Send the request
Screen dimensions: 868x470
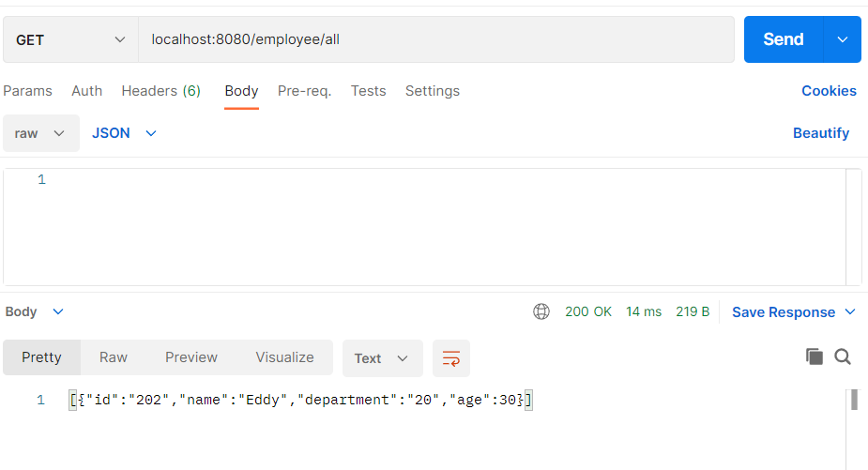click(784, 39)
